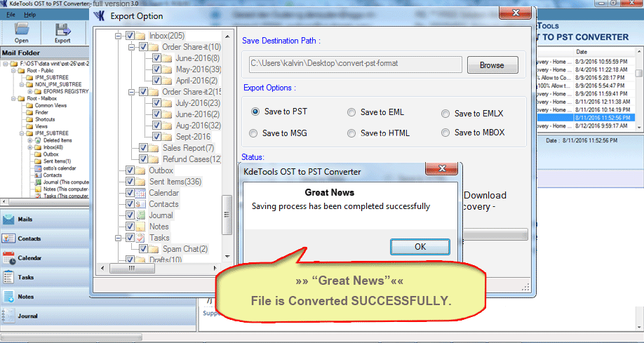Open the File menu
The height and width of the screenshot is (343, 644).
tap(11, 14)
